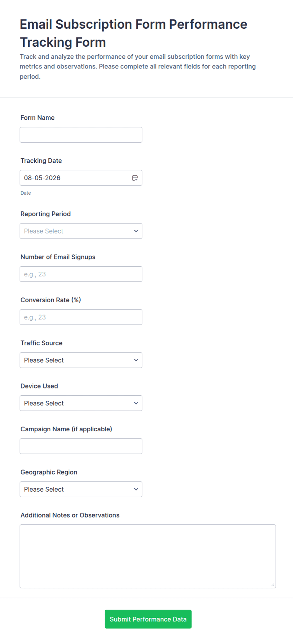
Task: Click the Form Name text field
Action: [x=81, y=135]
